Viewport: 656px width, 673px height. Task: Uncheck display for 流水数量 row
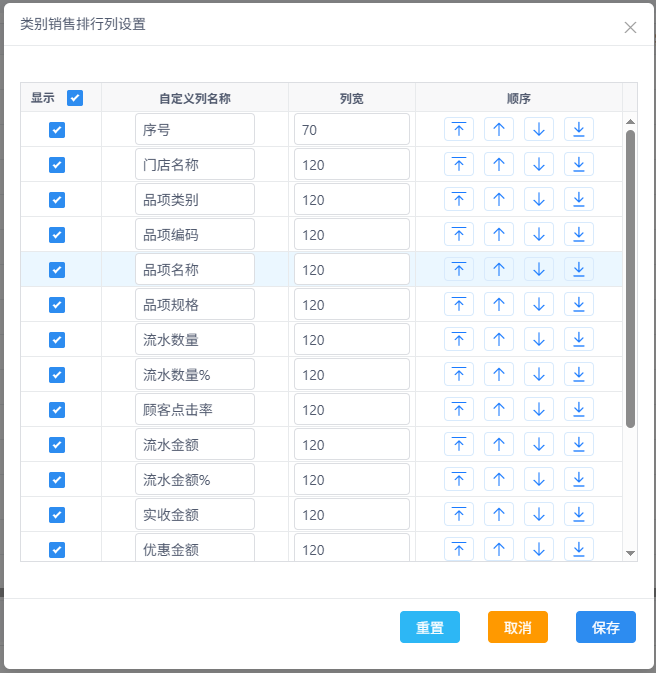[x=57, y=340]
